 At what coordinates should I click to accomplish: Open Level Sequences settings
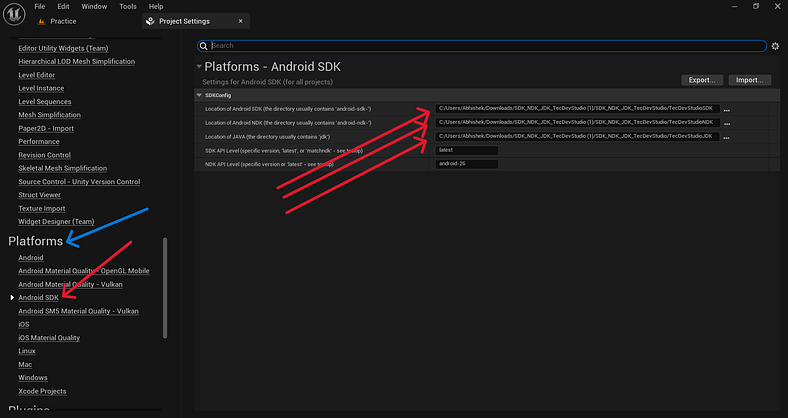point(45,101)
